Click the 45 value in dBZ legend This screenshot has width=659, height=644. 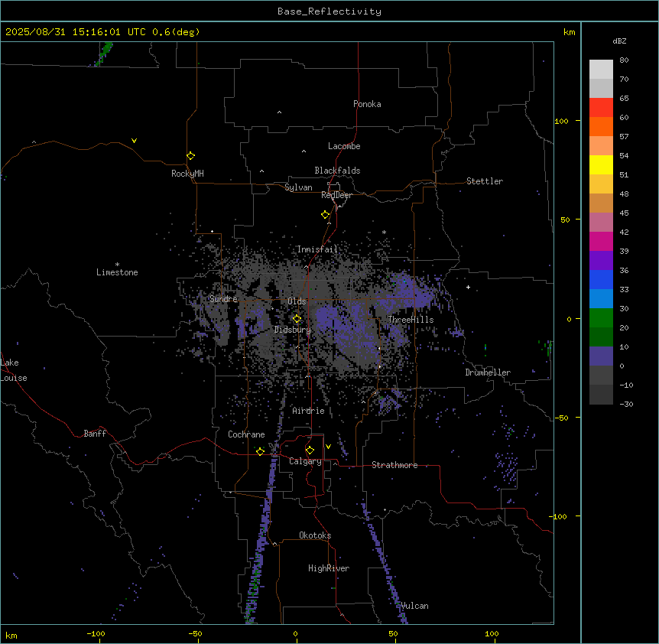tap(624, 213)
